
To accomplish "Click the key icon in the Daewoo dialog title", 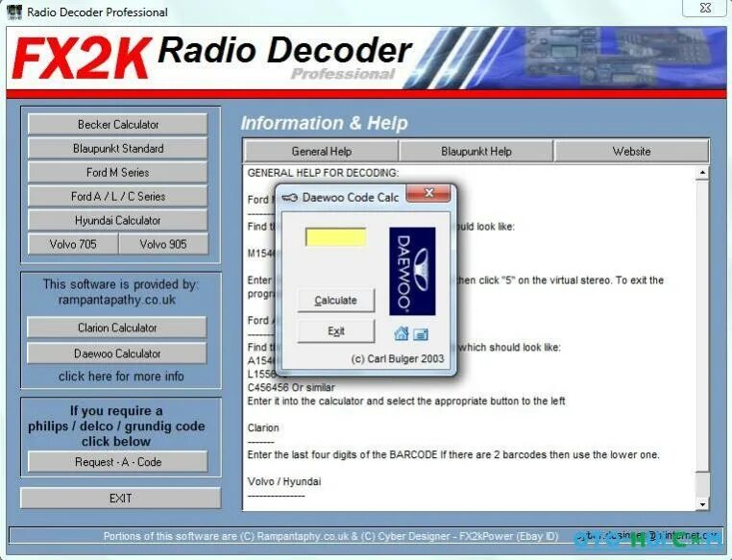I will click(x=289, y=198).
